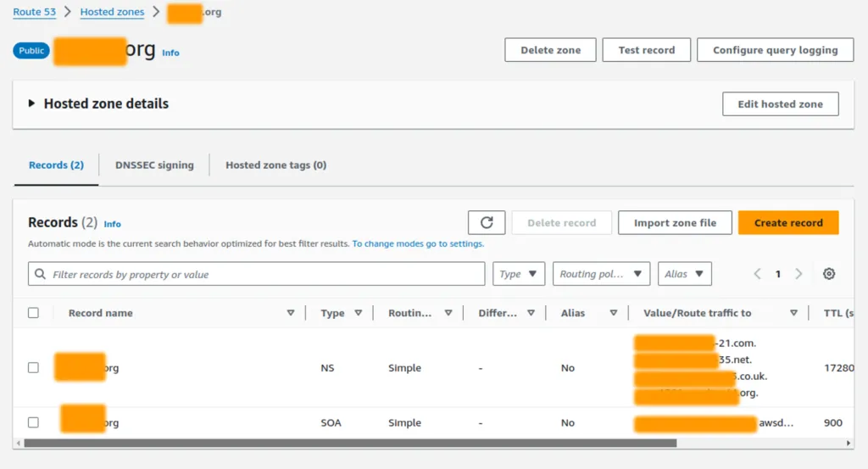Open DNSSEC signing tab

154,165
